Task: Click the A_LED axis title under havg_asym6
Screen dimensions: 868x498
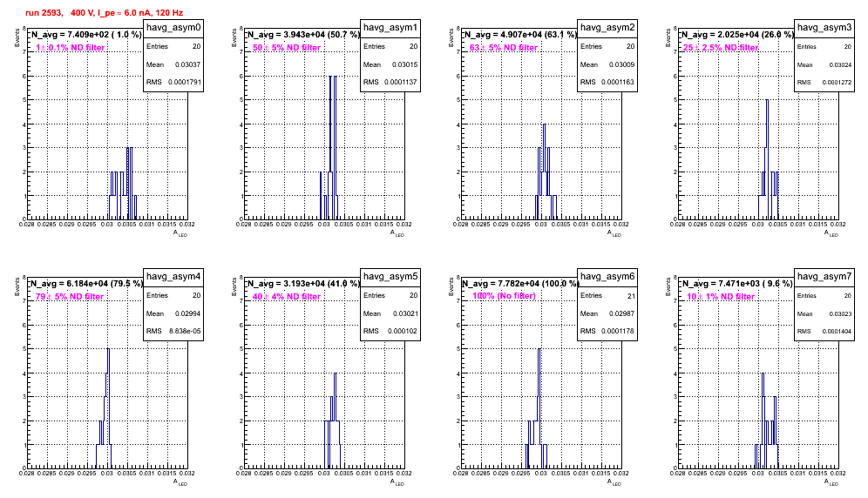Action: point(614,482)
